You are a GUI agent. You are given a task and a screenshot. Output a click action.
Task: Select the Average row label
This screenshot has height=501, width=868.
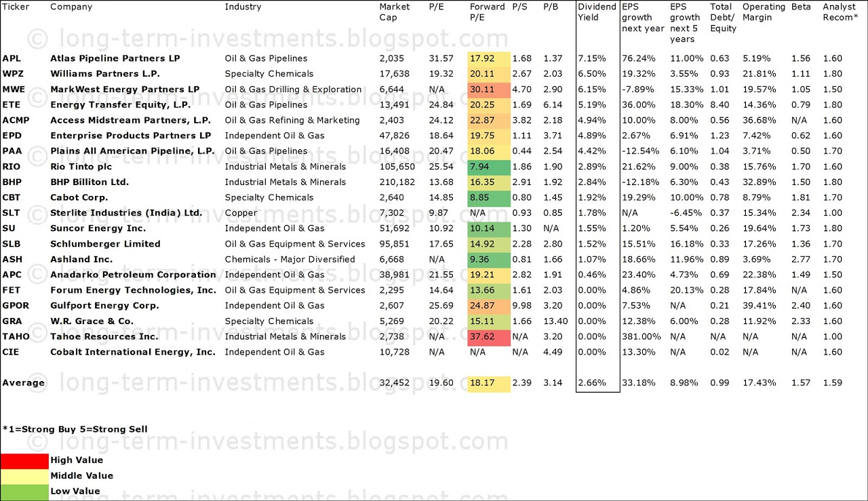(x=23, y=383)
